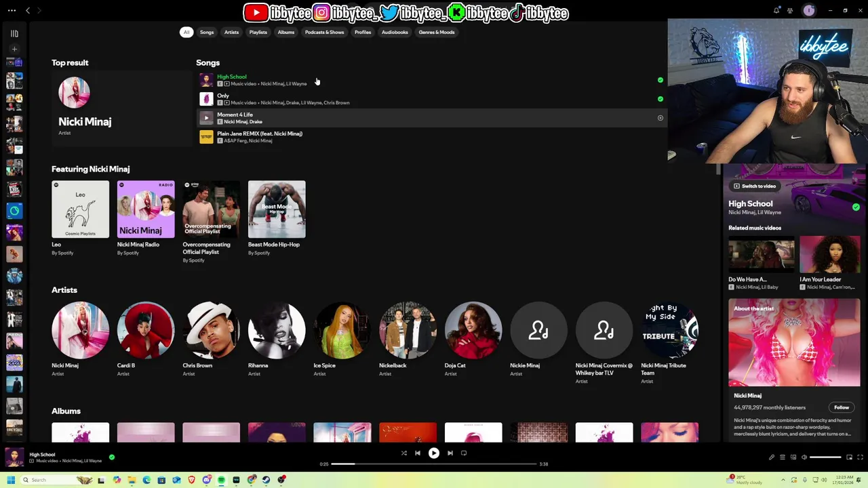Skip to next track
Screen dimensions: 868x488
pos(450,453)
